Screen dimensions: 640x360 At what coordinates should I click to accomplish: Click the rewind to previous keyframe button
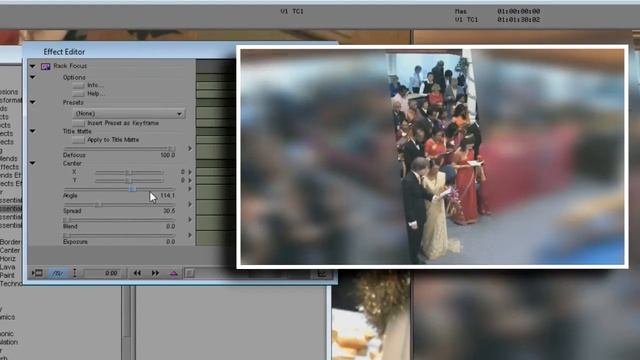coord(137,273)
